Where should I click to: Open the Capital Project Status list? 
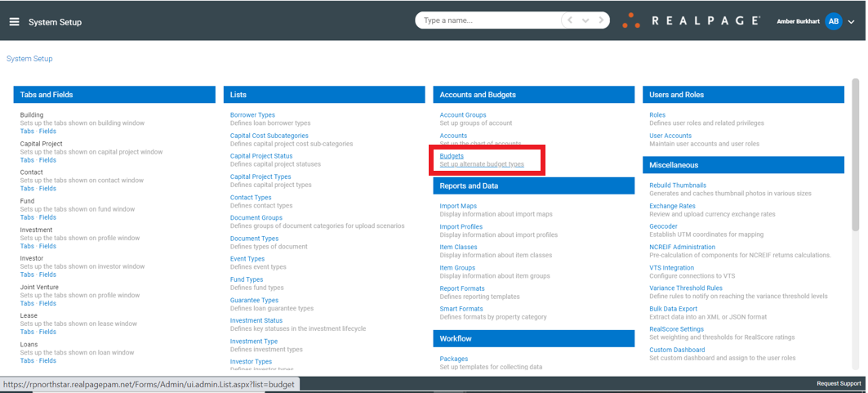[x=261, y=156]
